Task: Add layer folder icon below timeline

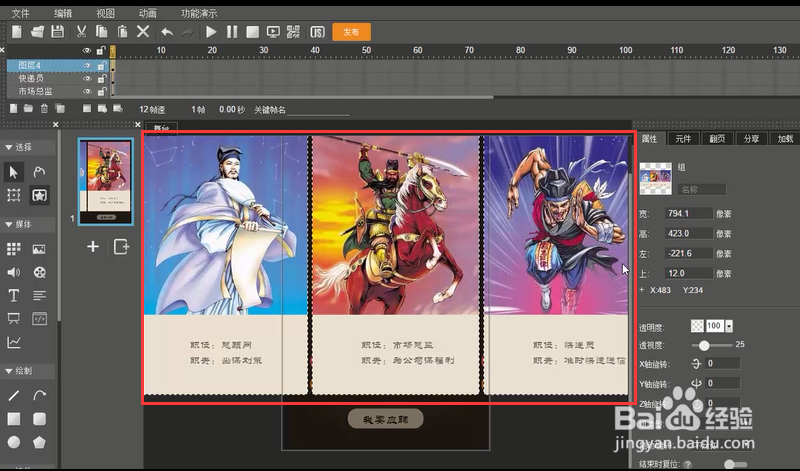Action: pyautogui.click(x=29, y=108)
